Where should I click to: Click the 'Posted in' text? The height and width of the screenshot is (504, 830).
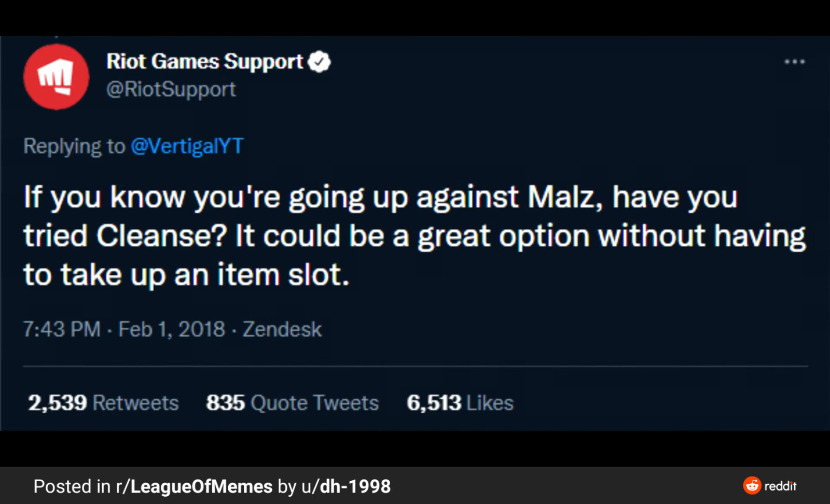pyautogui.click(x=72, y=486)
